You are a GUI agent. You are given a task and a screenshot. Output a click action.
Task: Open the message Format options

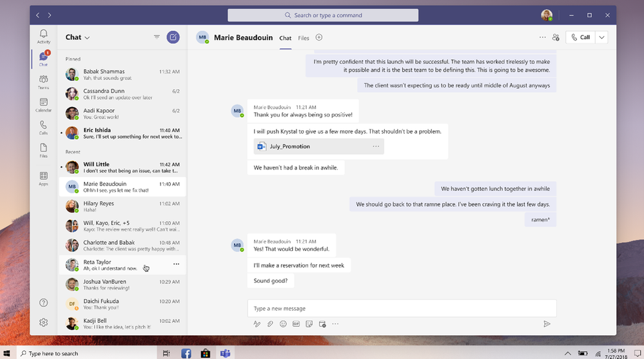click(x=257, y=324)
